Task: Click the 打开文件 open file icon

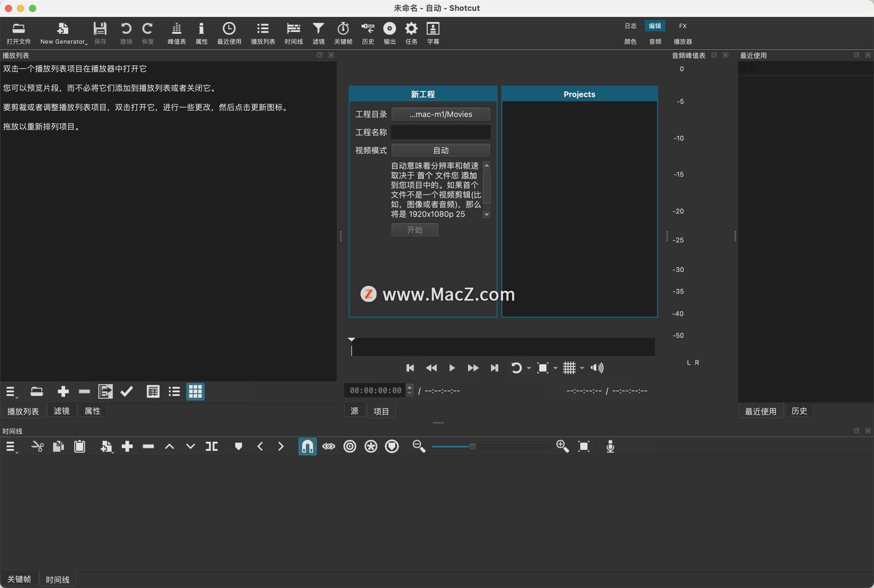Action: [19, 33]
